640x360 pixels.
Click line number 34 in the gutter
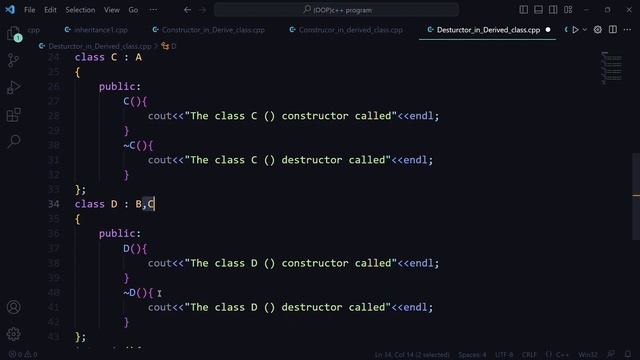(53, 204)
